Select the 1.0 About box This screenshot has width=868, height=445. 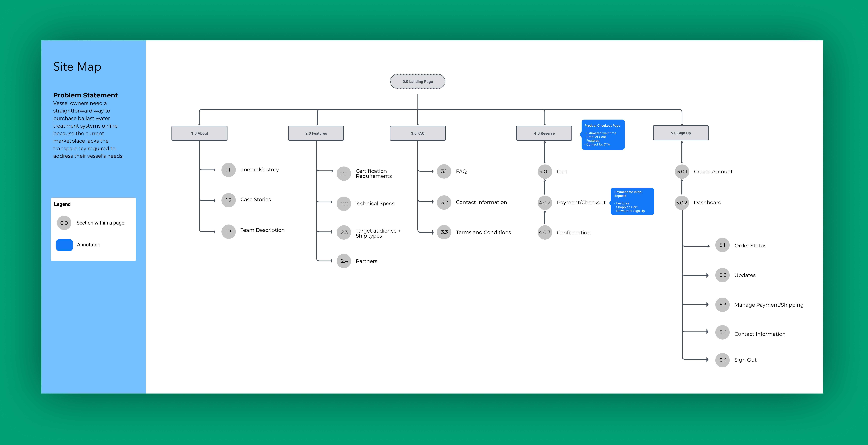point(199,133)
